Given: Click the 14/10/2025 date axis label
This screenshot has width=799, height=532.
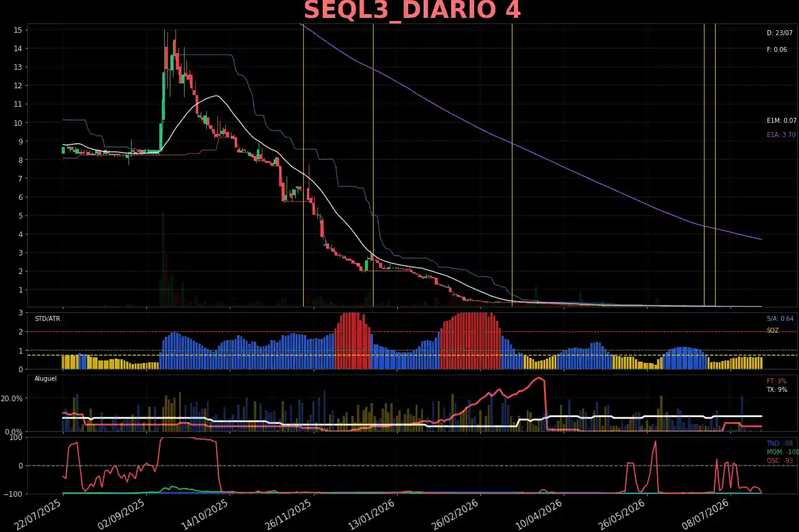Looking at the screenshot, I should (x=205, y=513).
